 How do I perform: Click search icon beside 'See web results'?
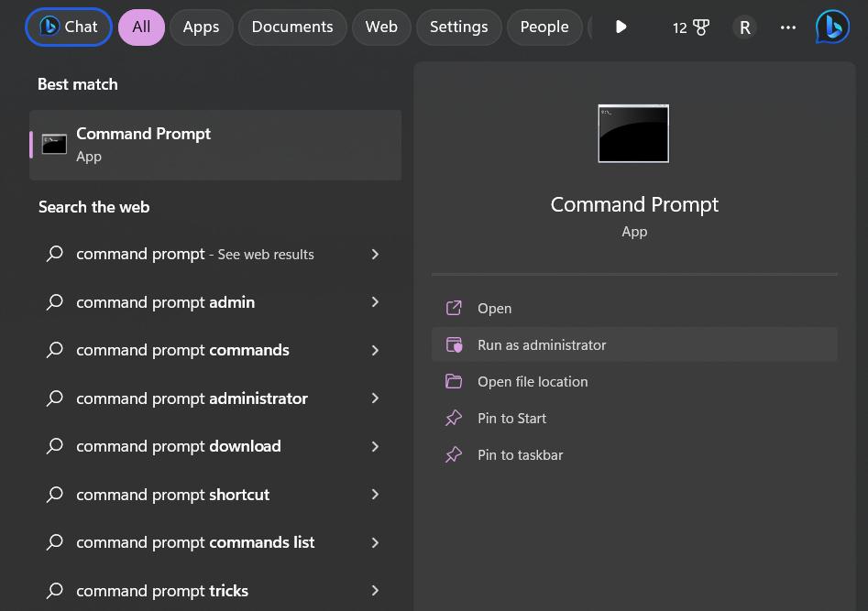(54, 254)
